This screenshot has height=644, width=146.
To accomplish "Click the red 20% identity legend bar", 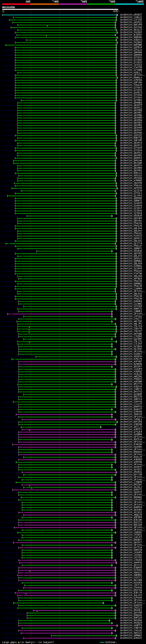I will click(x=16, y=4).
